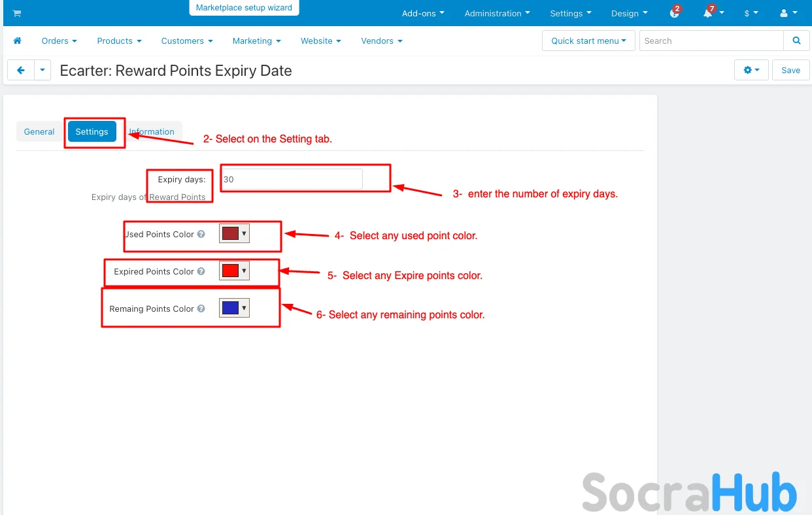
Task: Click the back arrow button
Action: [x=21, y=70]
